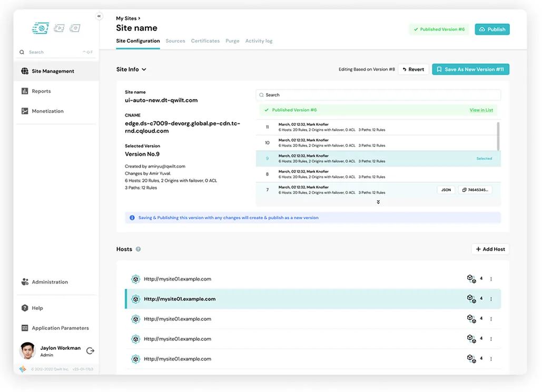Go to Site Management in sidebar
The height and width of the screenshot is (392, 542).
coord(56,71)
